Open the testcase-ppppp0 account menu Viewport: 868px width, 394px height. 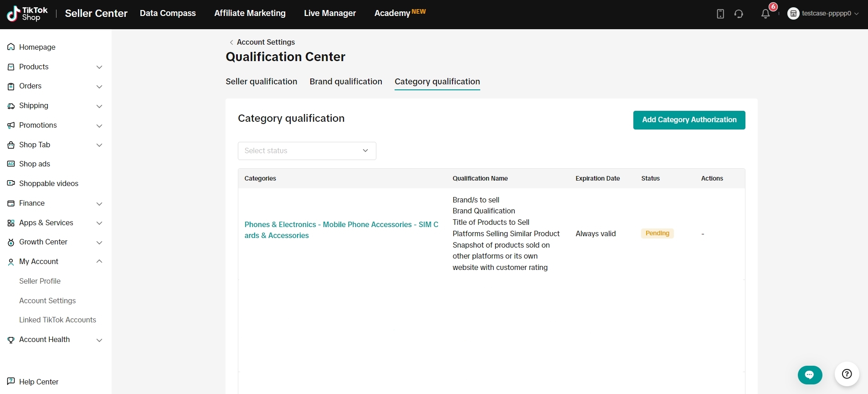coord(823,14)
